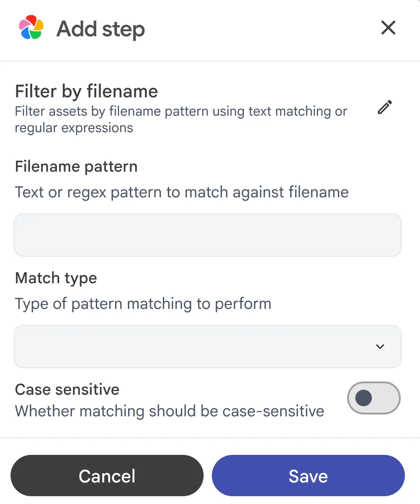
Task: Click the X icon to dismiss dialog
Action: coord(388,28)
